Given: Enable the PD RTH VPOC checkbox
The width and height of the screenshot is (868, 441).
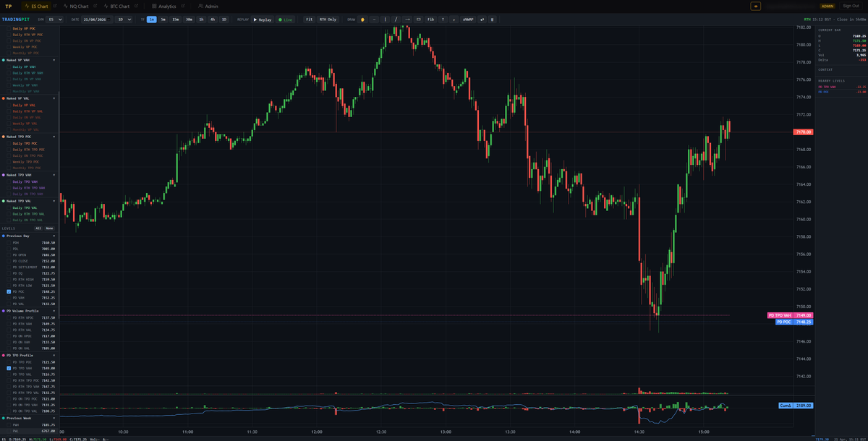Looking at the screenshot, I should coord(9,317).
